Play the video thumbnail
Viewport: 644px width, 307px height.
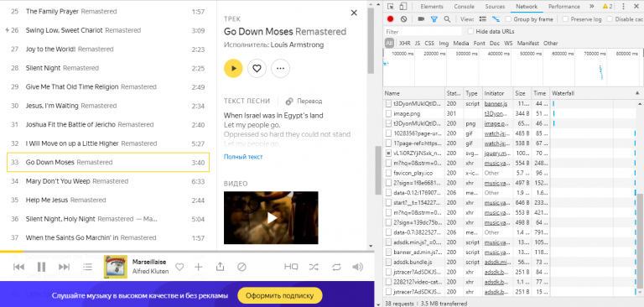click(x=271, y=218)
